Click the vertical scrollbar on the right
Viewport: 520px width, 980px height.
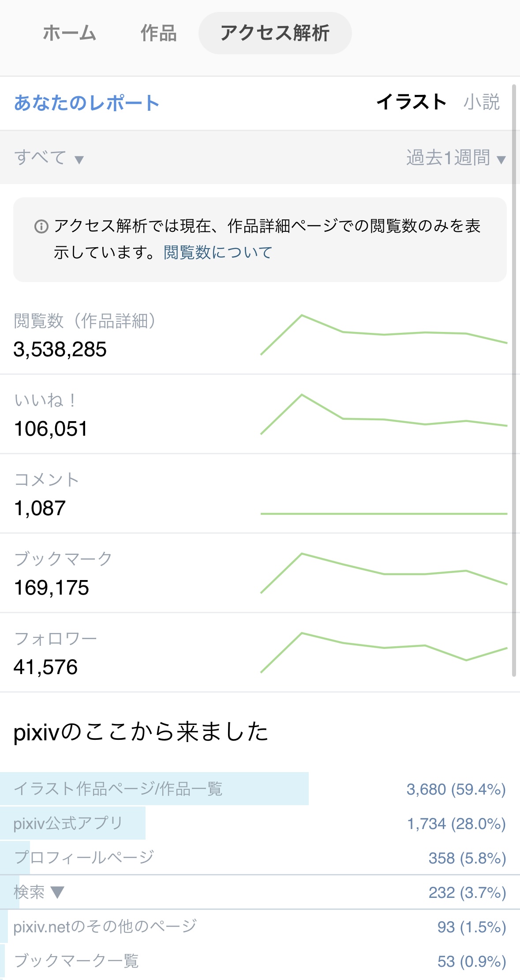(x=514, y=380)
